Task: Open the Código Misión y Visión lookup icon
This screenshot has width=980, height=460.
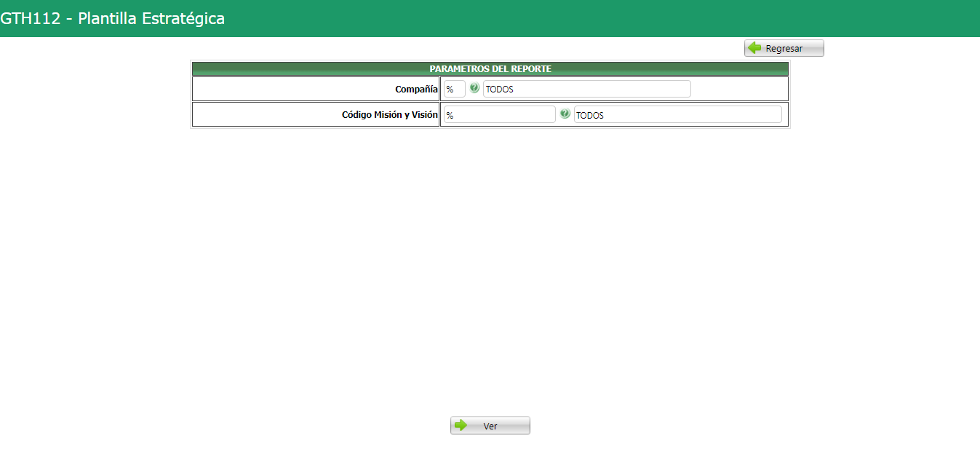Action: [565, 114]
